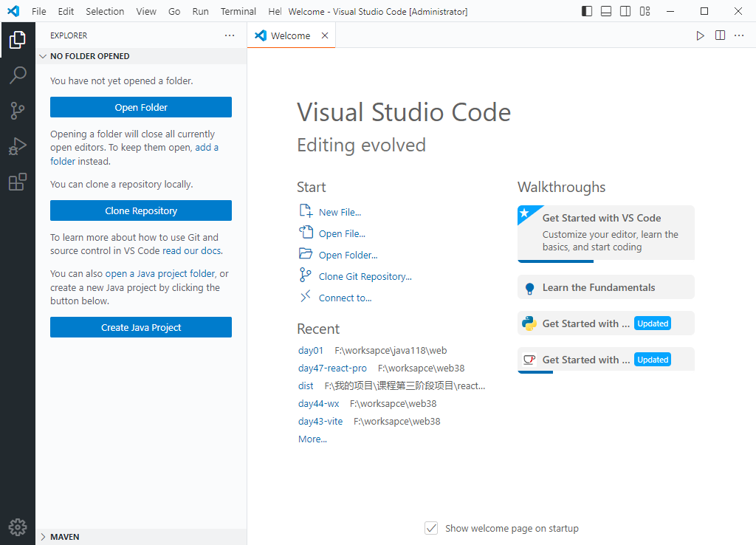Click the Clone Repository button

click(x=141, y=210)
